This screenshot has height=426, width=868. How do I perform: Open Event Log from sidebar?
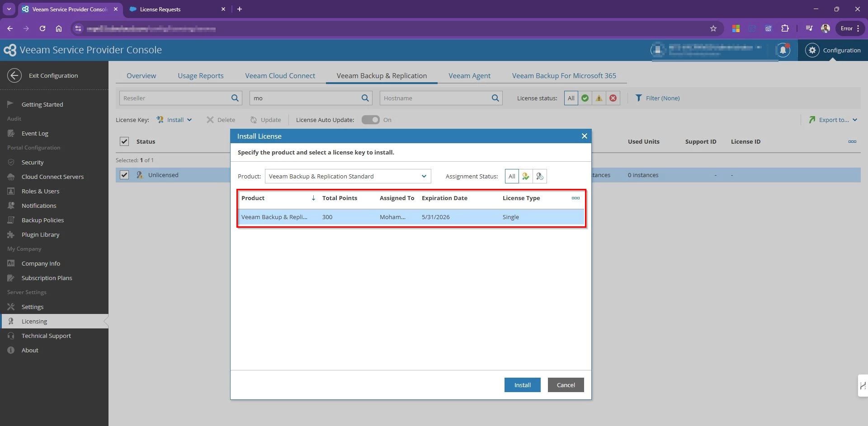(35, 133)
